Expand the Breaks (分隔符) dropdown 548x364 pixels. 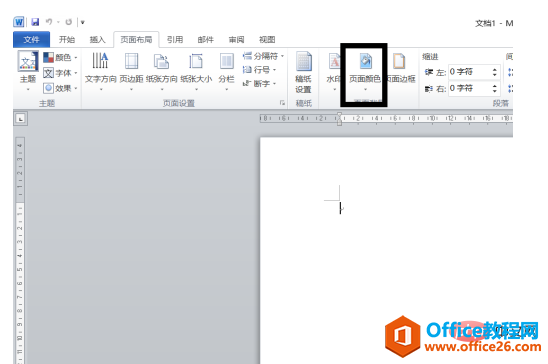263,56
